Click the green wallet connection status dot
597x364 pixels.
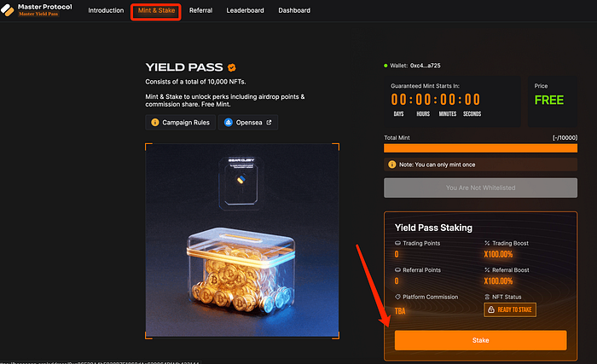(385, 66)
